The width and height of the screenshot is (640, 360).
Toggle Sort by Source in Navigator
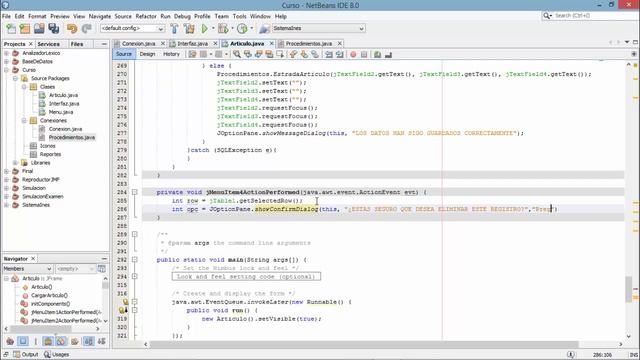point(102,341)
